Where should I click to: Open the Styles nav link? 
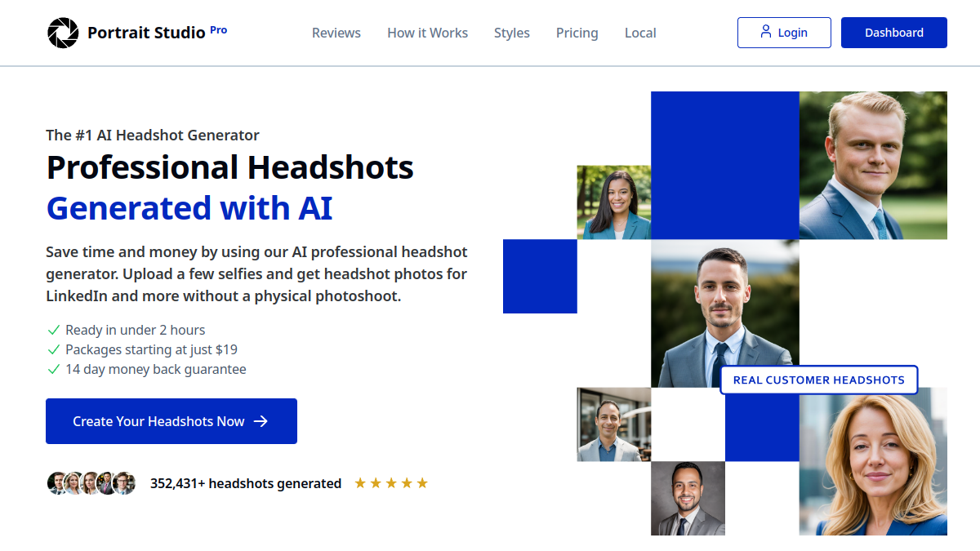[512, 33]
